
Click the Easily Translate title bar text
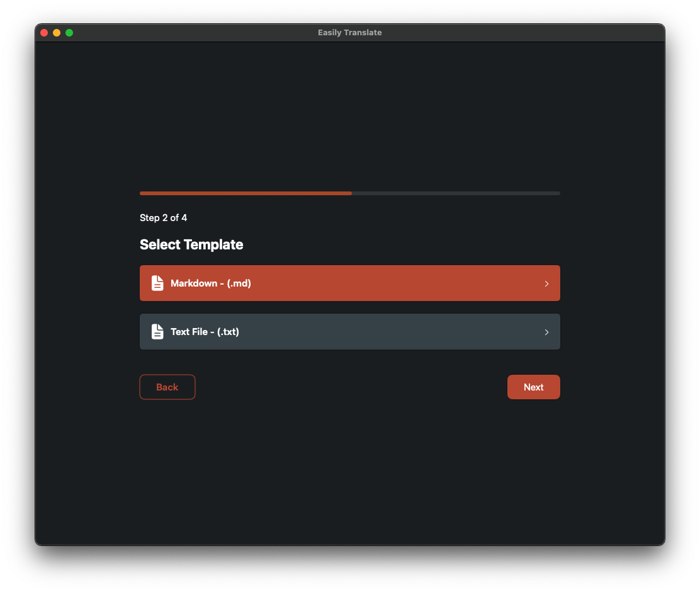click(x=349, y=33)
